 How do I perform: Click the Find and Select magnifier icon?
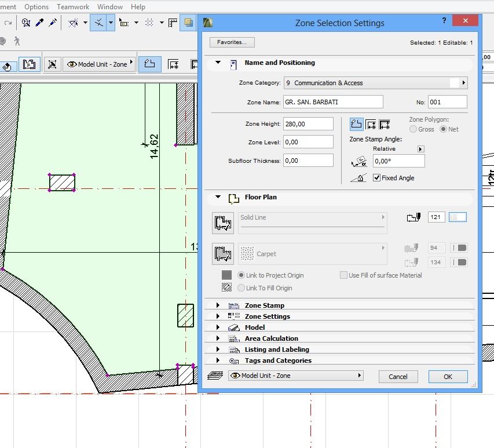[x=26, y=23]
